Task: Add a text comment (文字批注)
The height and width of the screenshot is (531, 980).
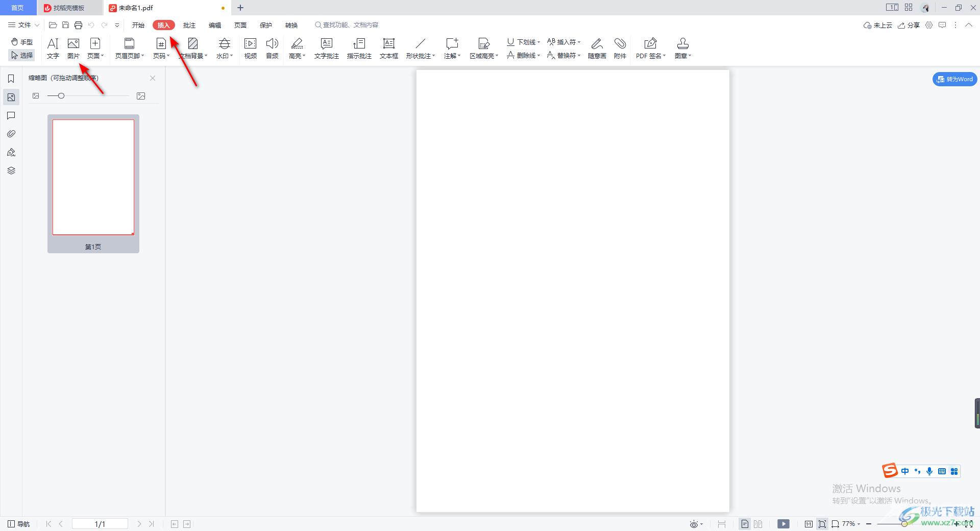Action: pyautogui.click(x=327, y=49)
